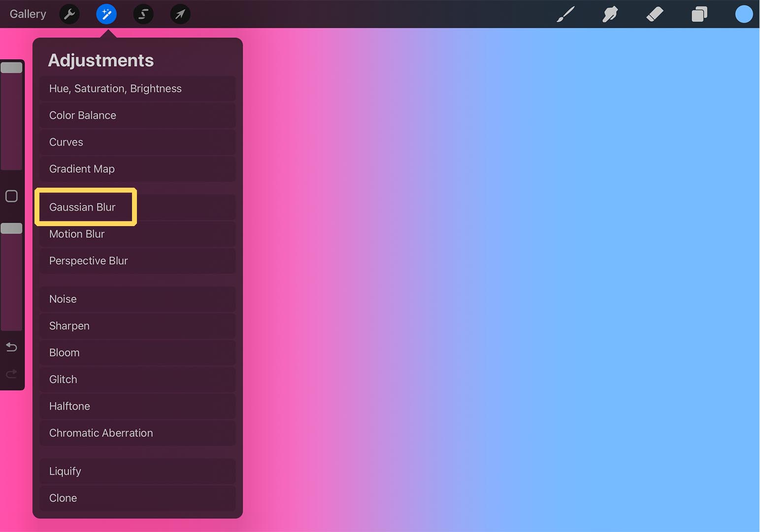Open the Actions menu with the wrench icon
Viewport: 760px width, 532px height.
tap(69, 14)
